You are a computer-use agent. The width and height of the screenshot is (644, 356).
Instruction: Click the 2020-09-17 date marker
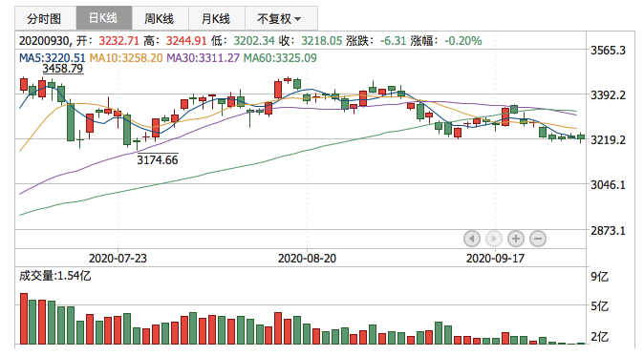pos(495,259)
